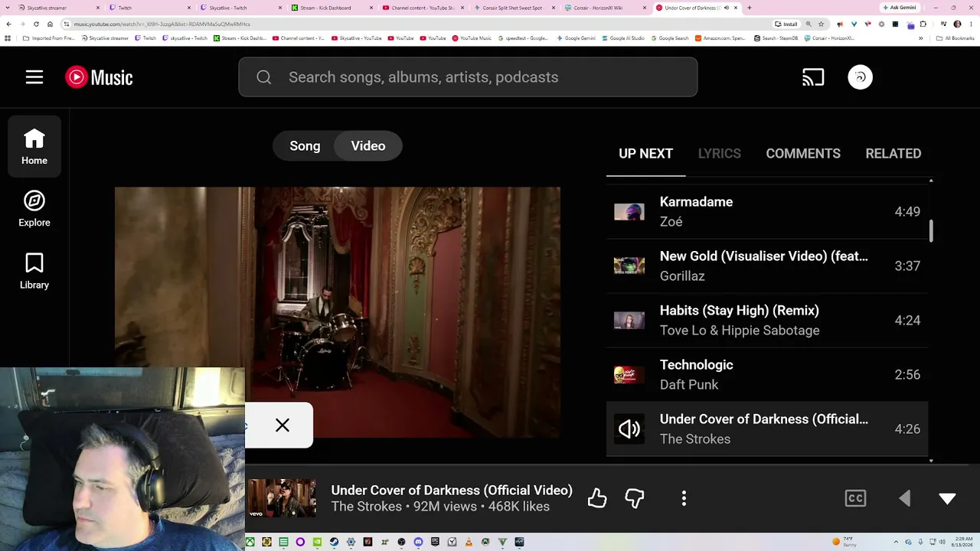Open Steam from the taskbar
This screenshot has width=980, height=551.
pos(334,542)
